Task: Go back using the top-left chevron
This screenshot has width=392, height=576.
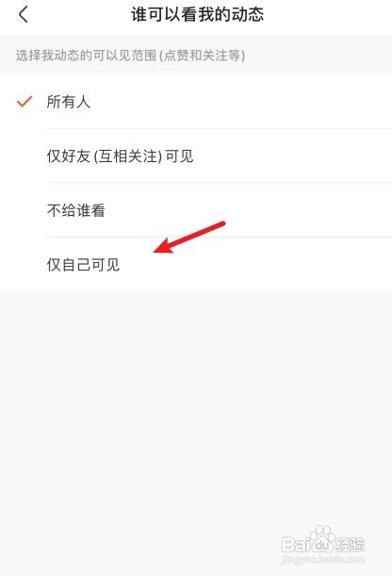Action: pyautogui.click(x=24, y=15)
